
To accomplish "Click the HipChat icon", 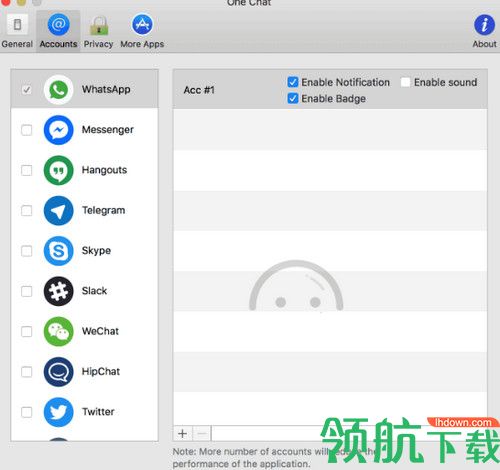I will pos(59,372).
